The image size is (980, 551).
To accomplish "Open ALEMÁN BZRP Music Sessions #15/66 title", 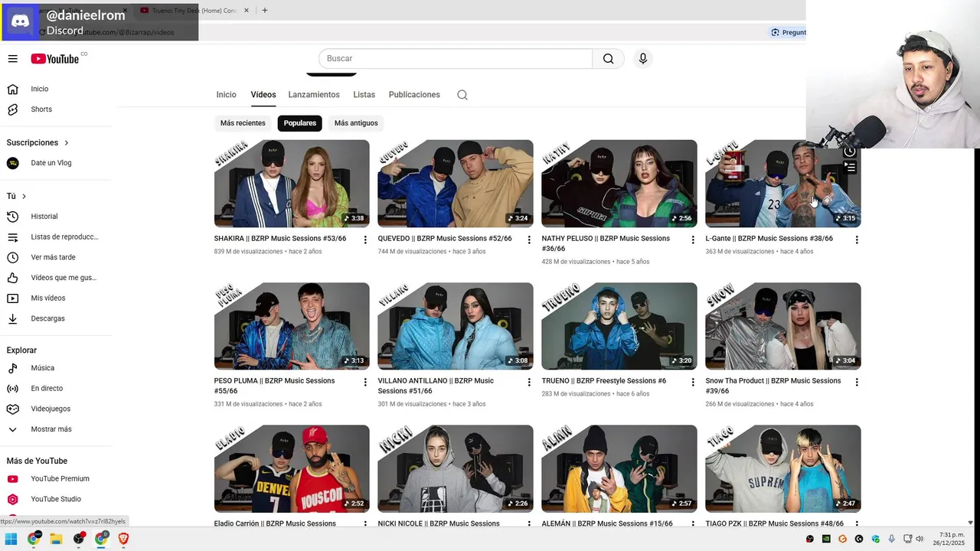I will [x=607, y=523].
